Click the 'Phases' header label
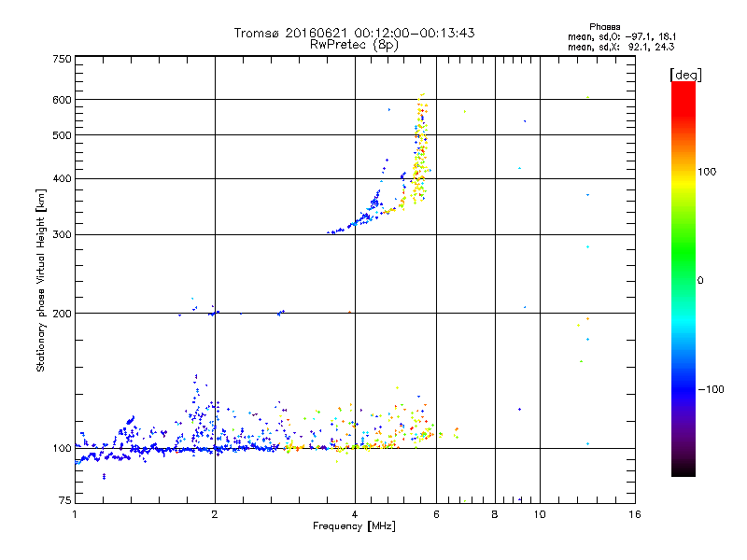This screenshot has width=747, height=560. coord(604,27)
